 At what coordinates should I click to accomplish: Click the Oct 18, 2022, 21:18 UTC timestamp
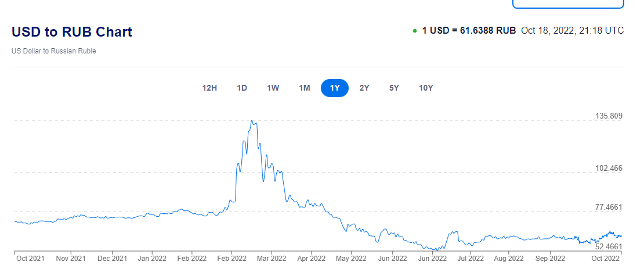(573, 31)
